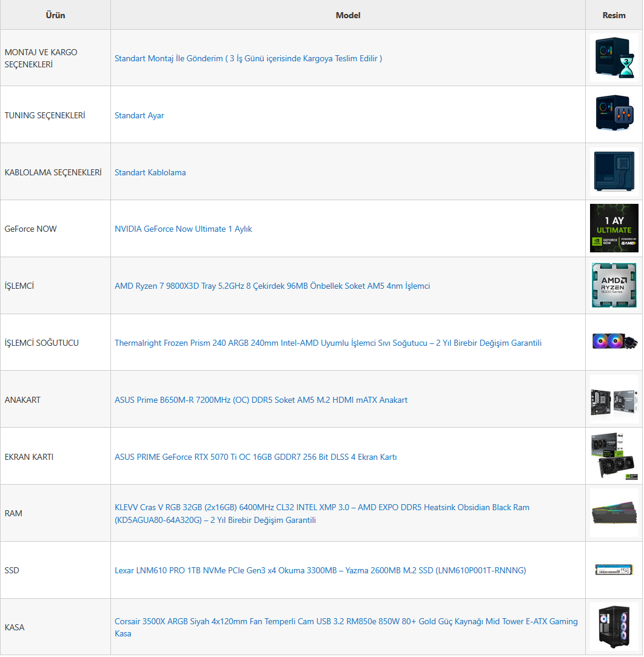Click the ASUS motherboard product image
Image resolution: width=644 pixels, height=657 pixels.
(614, 399)
